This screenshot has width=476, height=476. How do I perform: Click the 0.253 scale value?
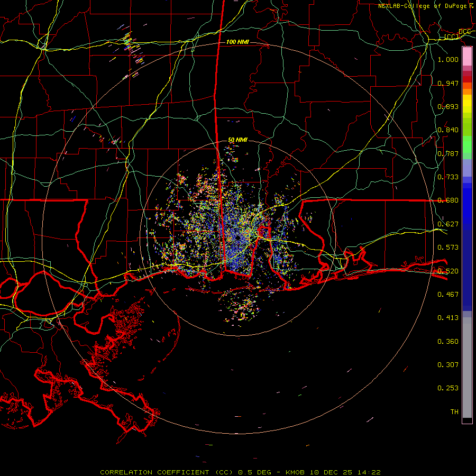pos(448,388)
